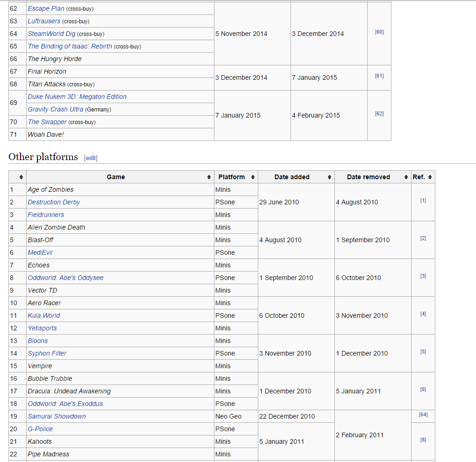Sort the table by the Ref. column

click(430, 177)
